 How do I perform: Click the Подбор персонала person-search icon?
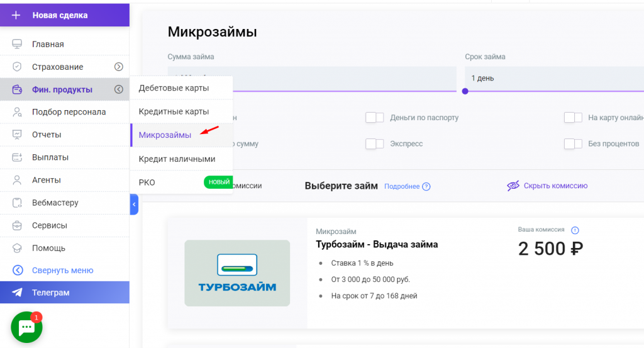click(17, 112)
